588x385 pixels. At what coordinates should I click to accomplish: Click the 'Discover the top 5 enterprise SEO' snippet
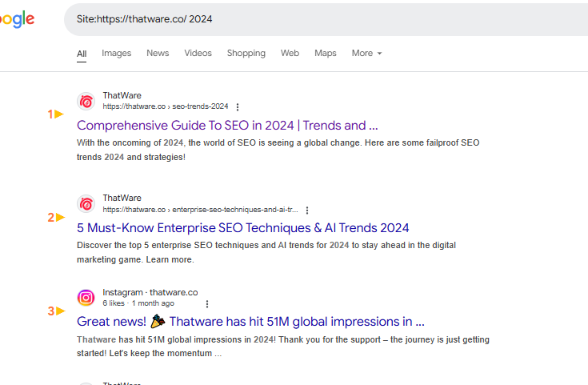coord(266,252)
